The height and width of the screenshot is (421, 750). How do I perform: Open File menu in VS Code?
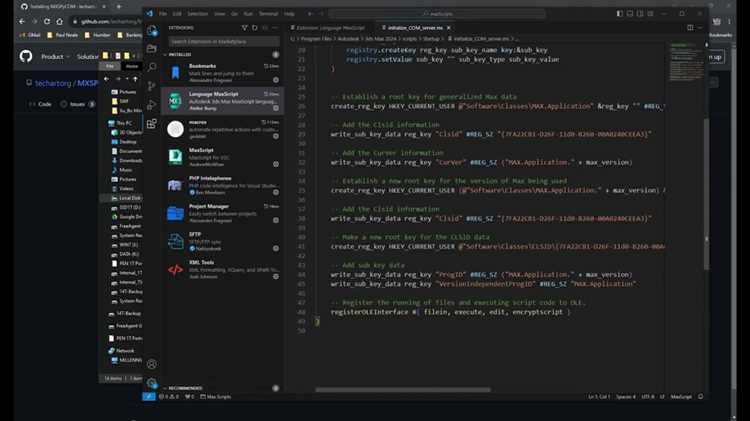[x=163, y=14]
